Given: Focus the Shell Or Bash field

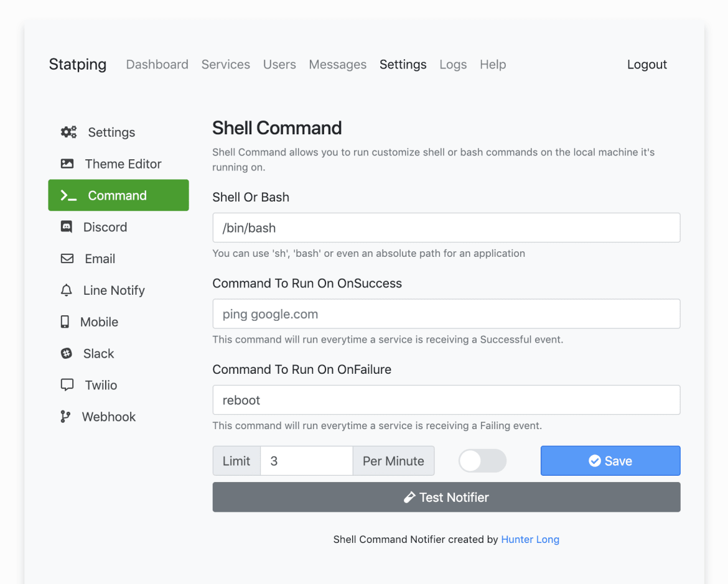Looking at the screenshot, I should (446, 228).
